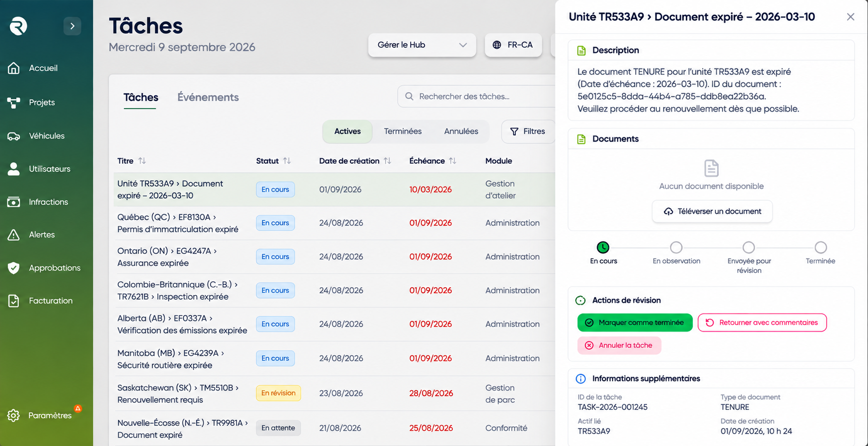This screenshot has height=446, width=868.
Task: Open the Véhicules truck icon
Action: (14, 136)
